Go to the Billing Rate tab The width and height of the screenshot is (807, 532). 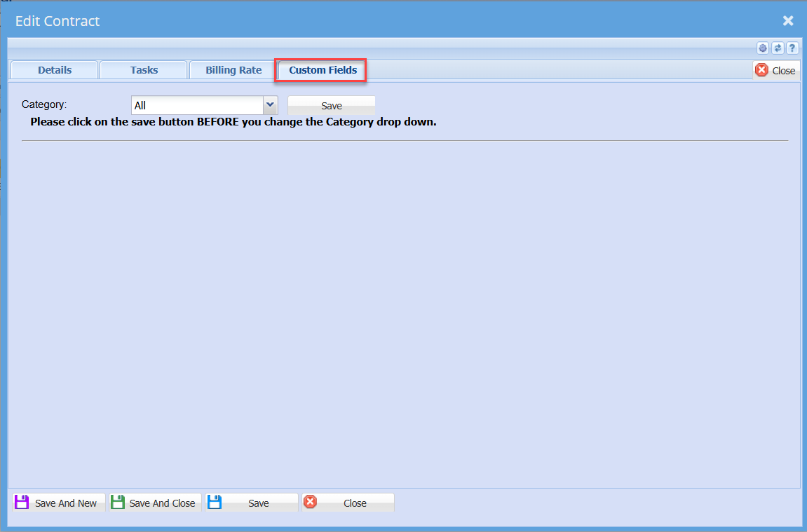(x=233, y=70)
